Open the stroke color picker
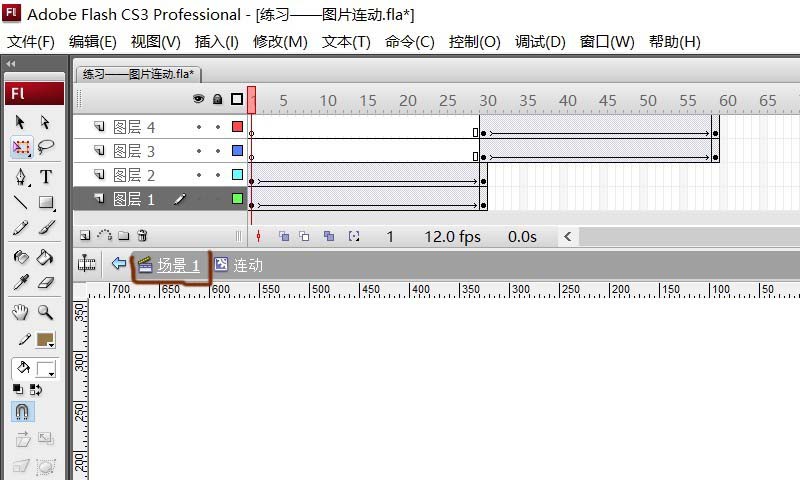Viewport: 800px width, 480px height. tap(45, 340)
